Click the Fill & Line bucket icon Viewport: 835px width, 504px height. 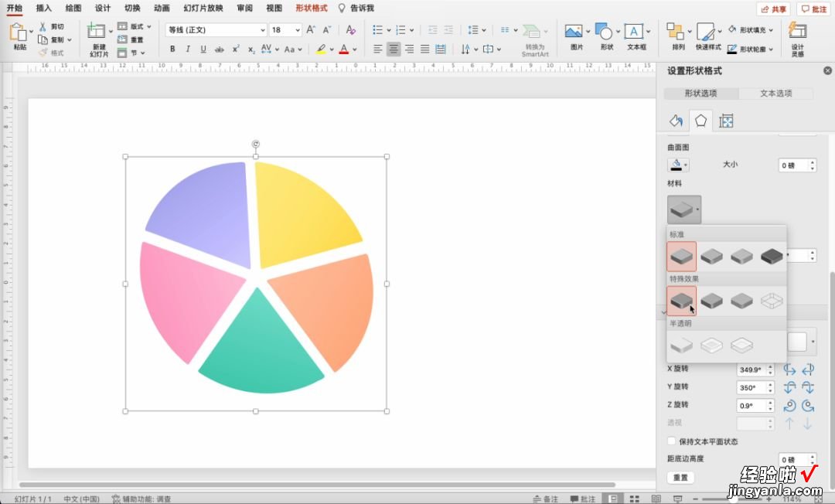677,121
